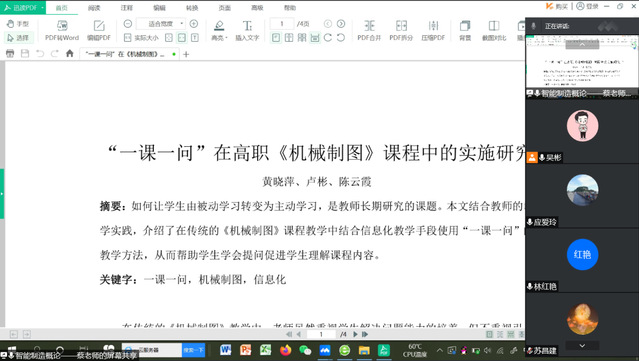Viewport: 639px width, 361px height.
Task: Rotate page clockwise with rotate icon
Action: [x=328, y=38]
